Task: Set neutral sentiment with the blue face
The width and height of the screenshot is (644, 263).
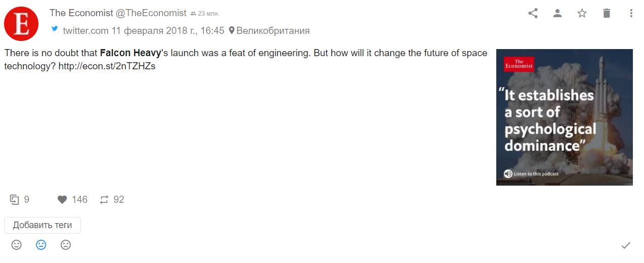Action: [41, 245]
